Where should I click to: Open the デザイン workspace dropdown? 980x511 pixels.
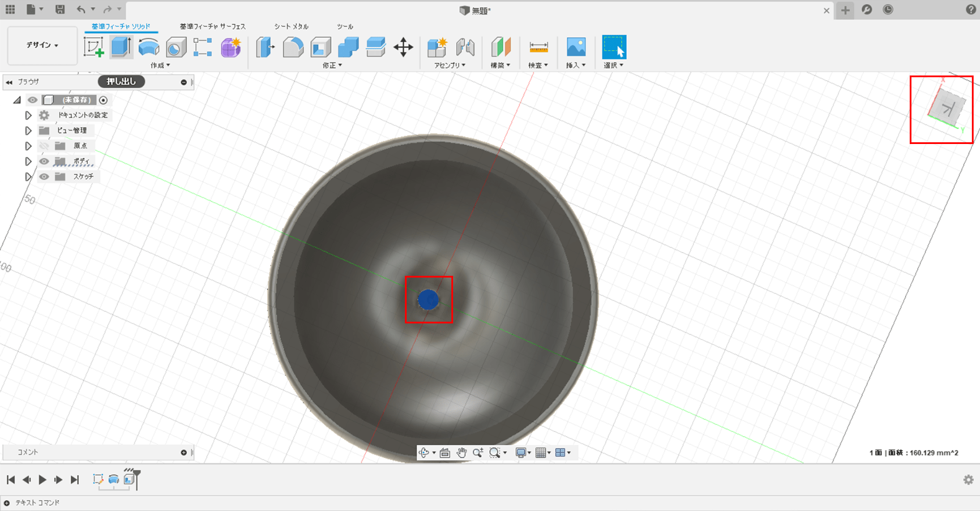(x=42, y=45)
